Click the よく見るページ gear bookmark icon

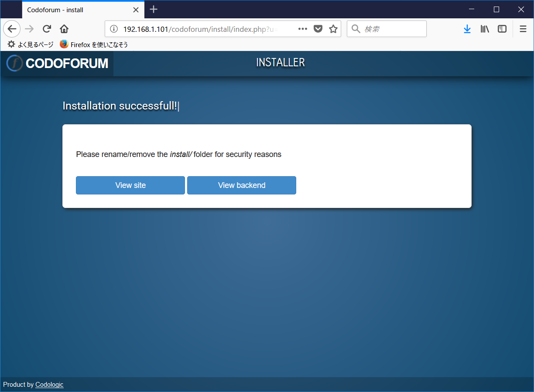tap(11, 44)
